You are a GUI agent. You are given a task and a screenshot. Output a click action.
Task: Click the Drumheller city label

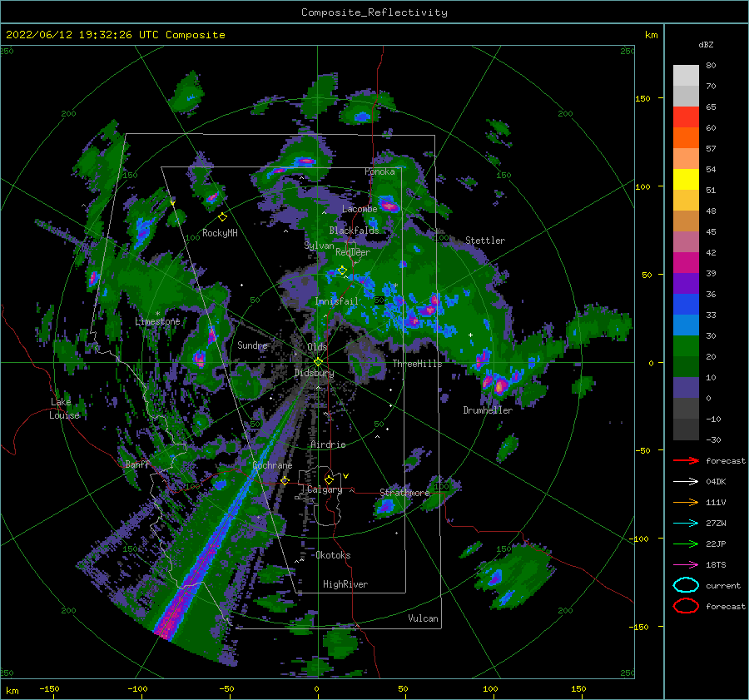coord(488,410)
